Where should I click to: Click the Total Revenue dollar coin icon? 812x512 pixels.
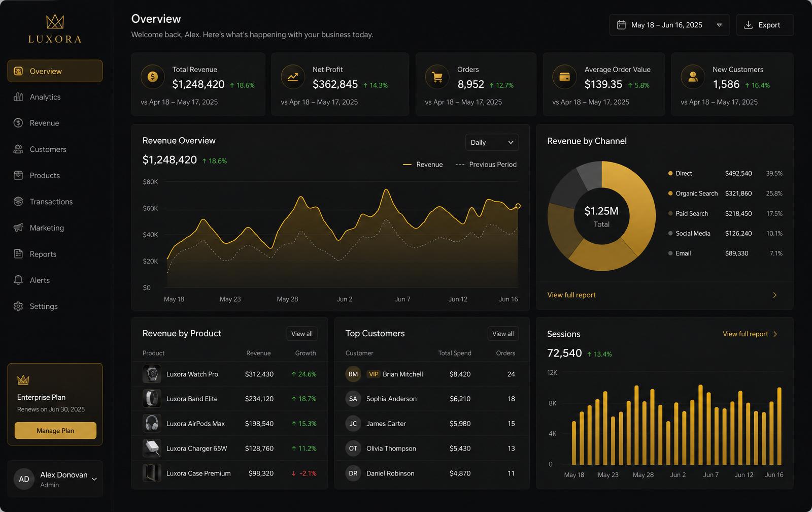pos(153,77)
